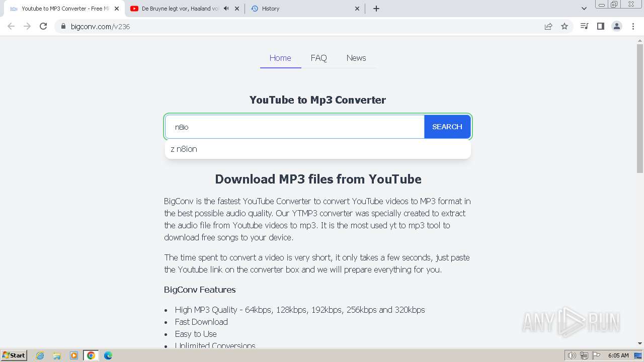The width and height of the screenshot is (644, 362).
Task: Mute the YouTube tab audio icon
Action: click(x=226, y=9)
